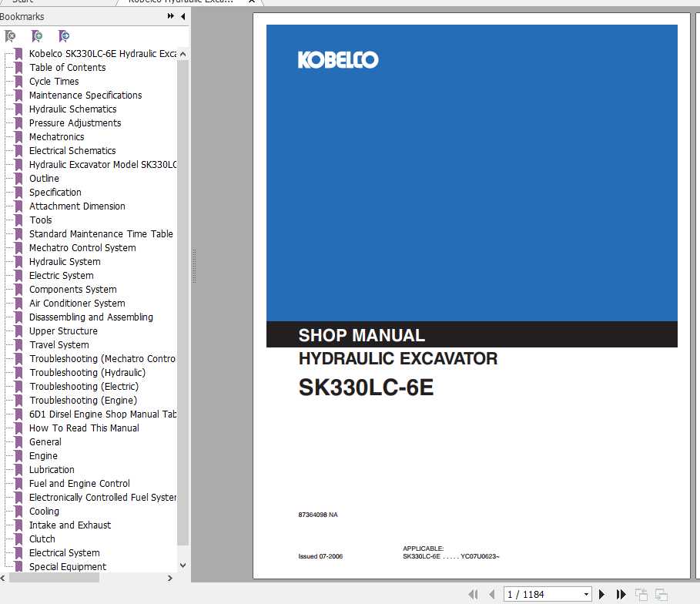
Task: Select the Cooling bookmark
Action: click(x=44, y=511)
